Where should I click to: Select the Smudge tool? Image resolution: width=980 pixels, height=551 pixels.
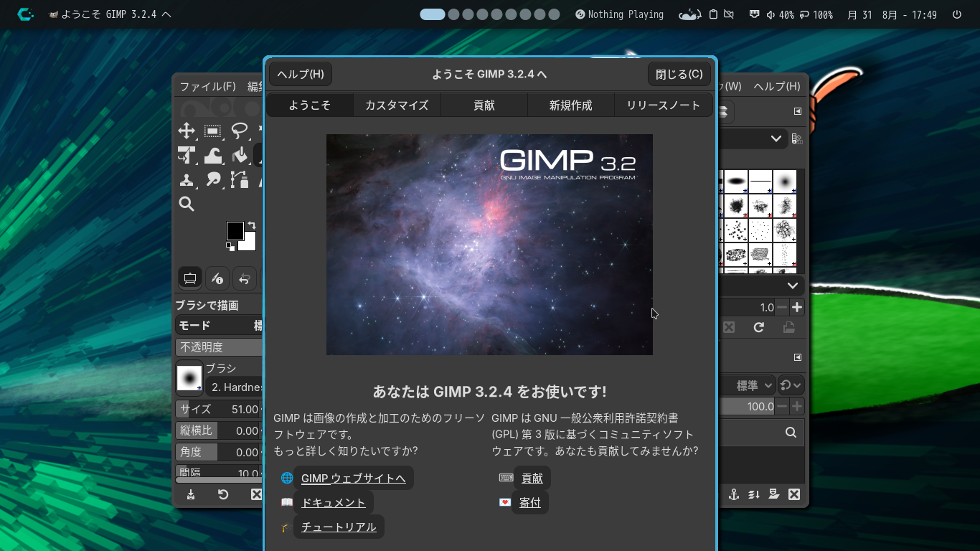(x=212, y=179)
